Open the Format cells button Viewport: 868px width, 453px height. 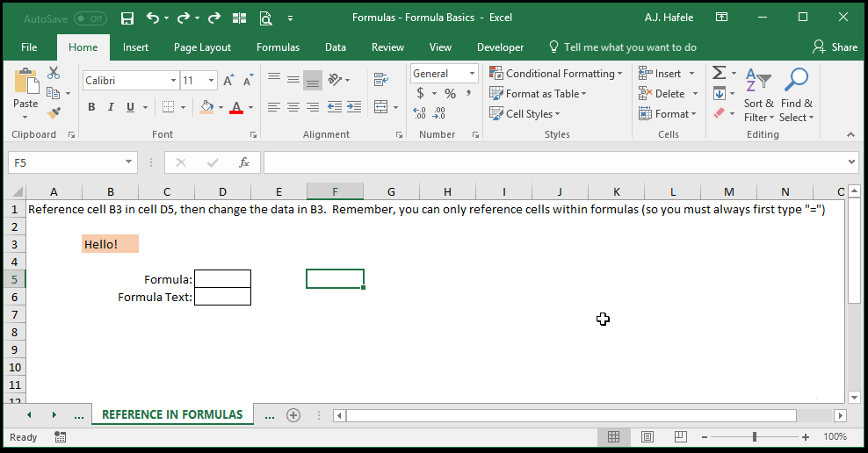pyautogui.click(x=667, y=114)
